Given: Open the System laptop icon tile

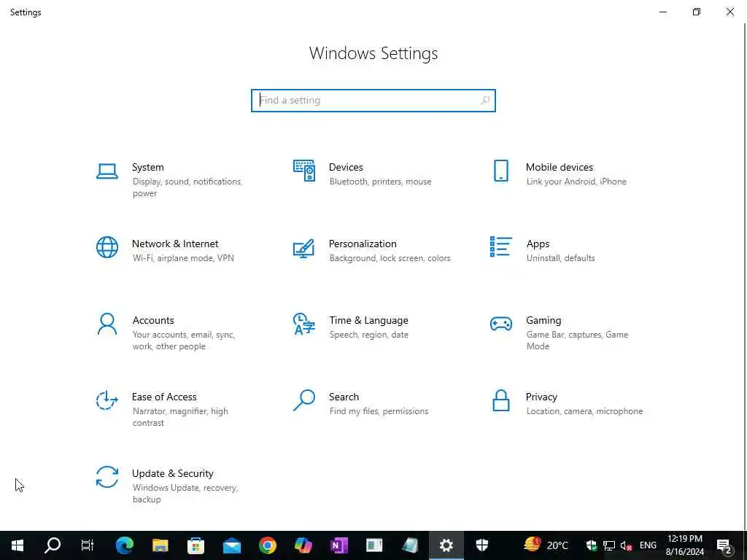Looking at the screenshot, I should 107,171.
